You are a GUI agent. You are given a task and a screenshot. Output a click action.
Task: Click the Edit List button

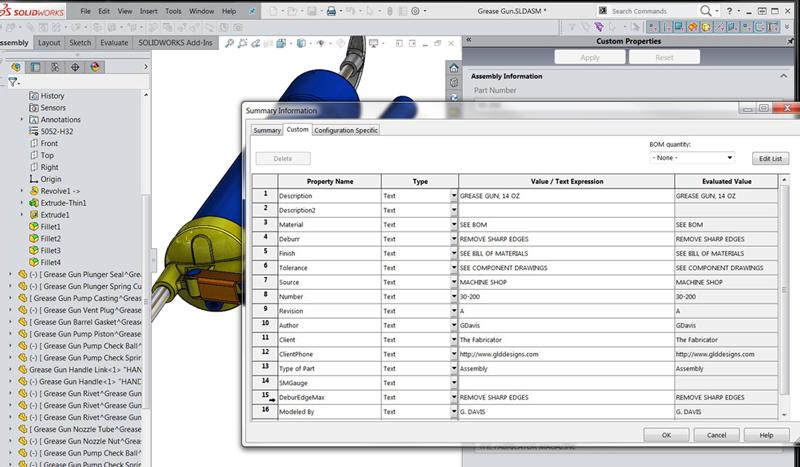(x=770, y=158)
